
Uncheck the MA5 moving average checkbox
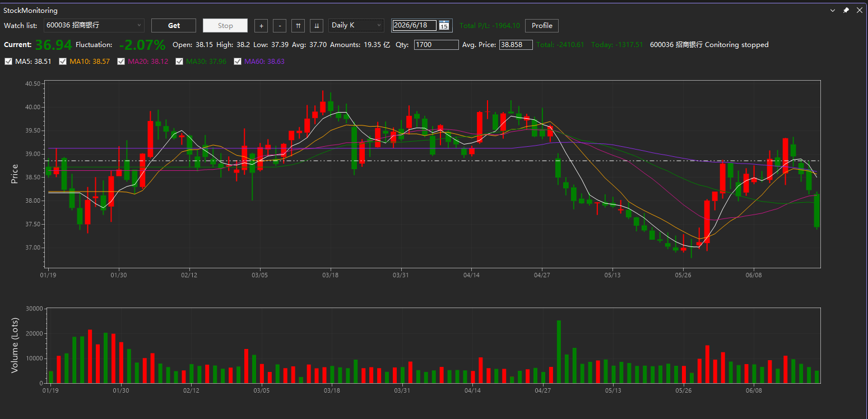point(8,62)
